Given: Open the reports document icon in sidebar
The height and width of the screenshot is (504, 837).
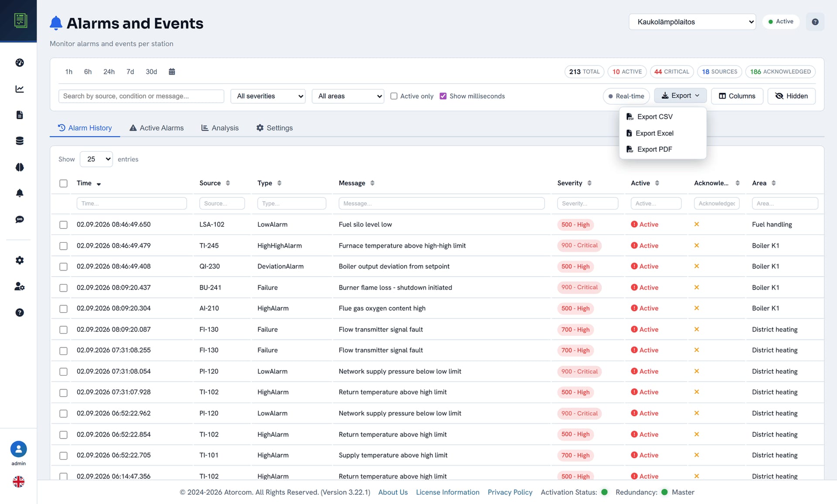Looking at the screenshot, I should click(20, 115).
